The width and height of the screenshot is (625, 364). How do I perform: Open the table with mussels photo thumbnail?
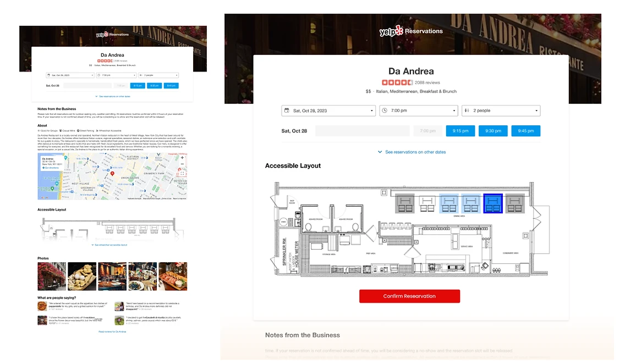tap(142, 276)
